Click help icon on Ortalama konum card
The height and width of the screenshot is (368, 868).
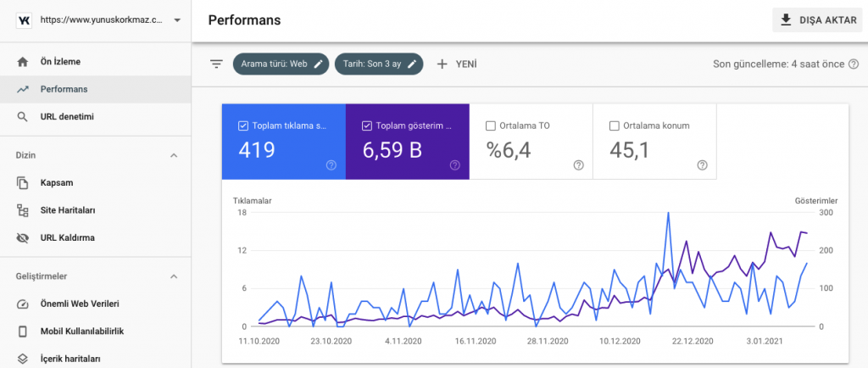pyautogui.click(x=702, y=165)
